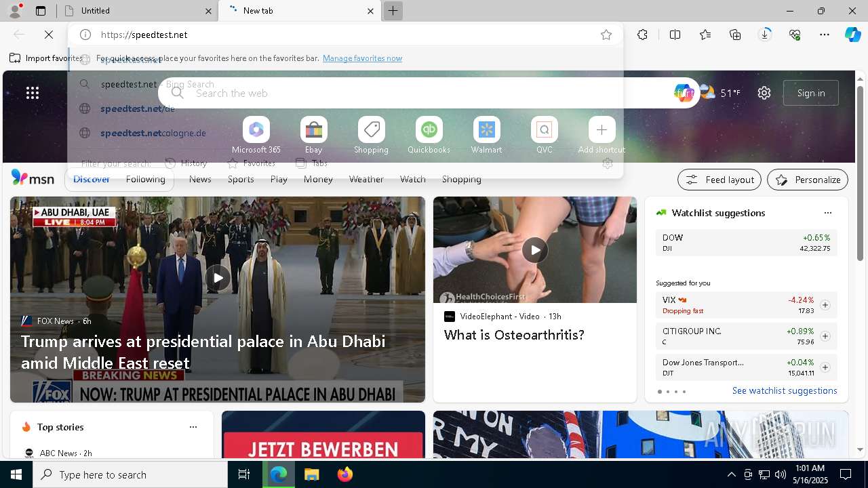Open the Edge profile icon
The width and height of the screenshot is (868, 488).
click(15, 11)
